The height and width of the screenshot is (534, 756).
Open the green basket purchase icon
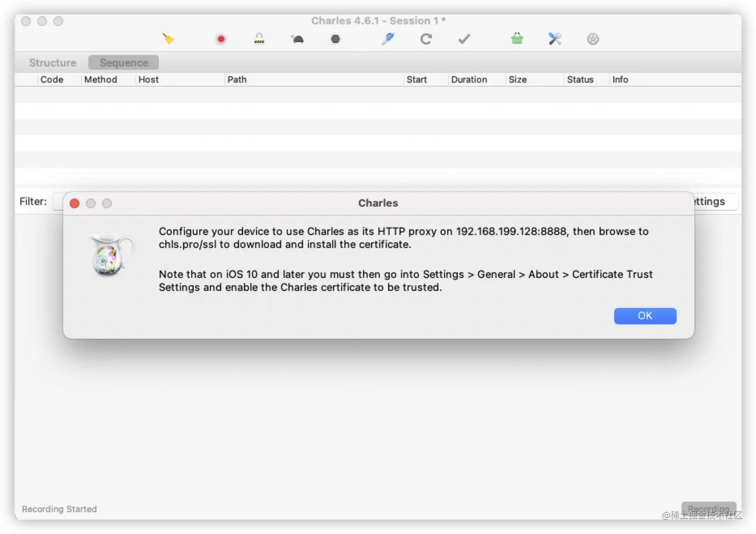point(517,38)
